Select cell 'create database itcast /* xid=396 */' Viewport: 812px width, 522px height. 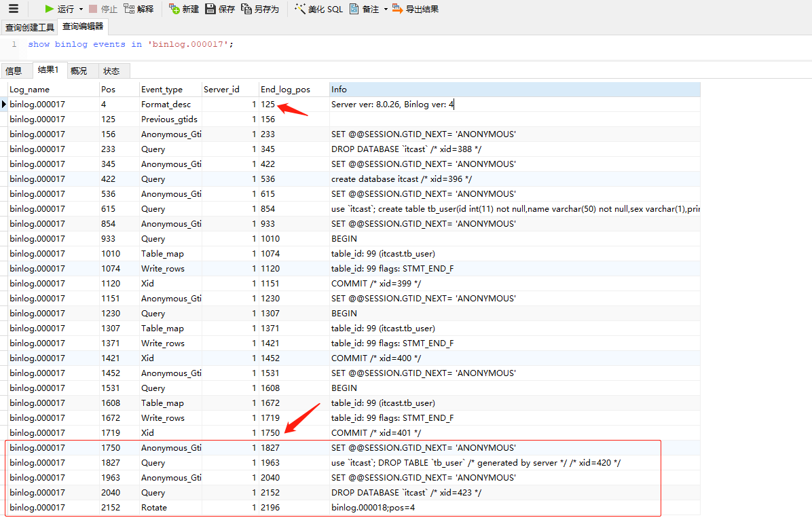click(x=515, y=179)
